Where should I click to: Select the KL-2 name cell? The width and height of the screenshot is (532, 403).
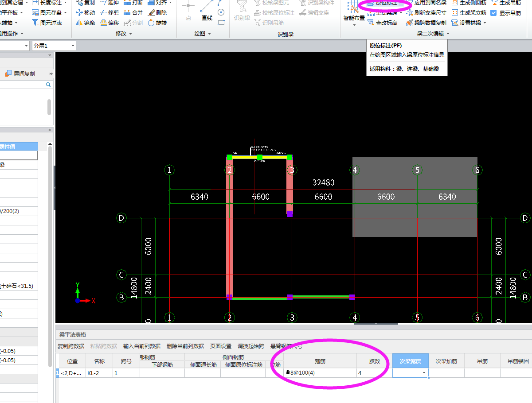[99, 373]
